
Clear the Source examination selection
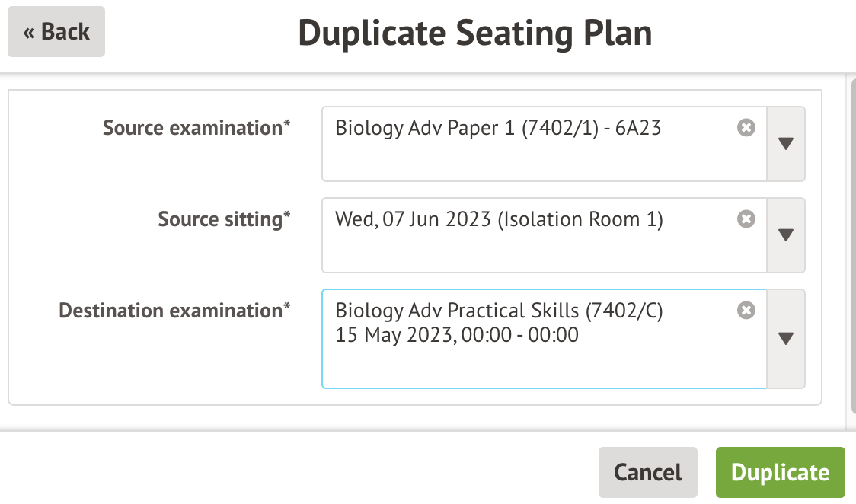(x=746, y=128)
